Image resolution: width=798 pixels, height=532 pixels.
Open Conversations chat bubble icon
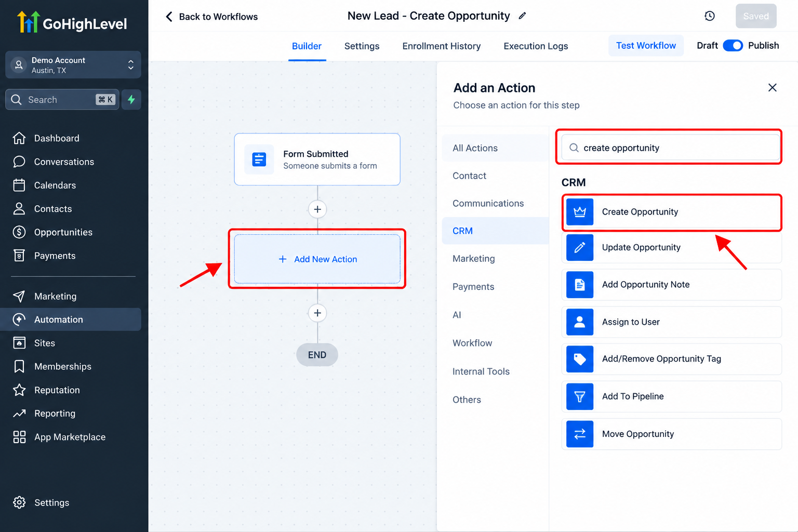19,162
